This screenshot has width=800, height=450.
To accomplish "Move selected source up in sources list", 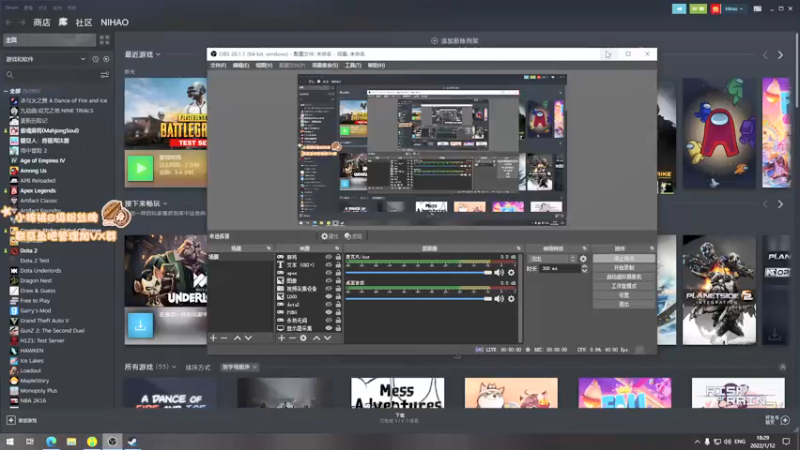I will pos(316,338).
